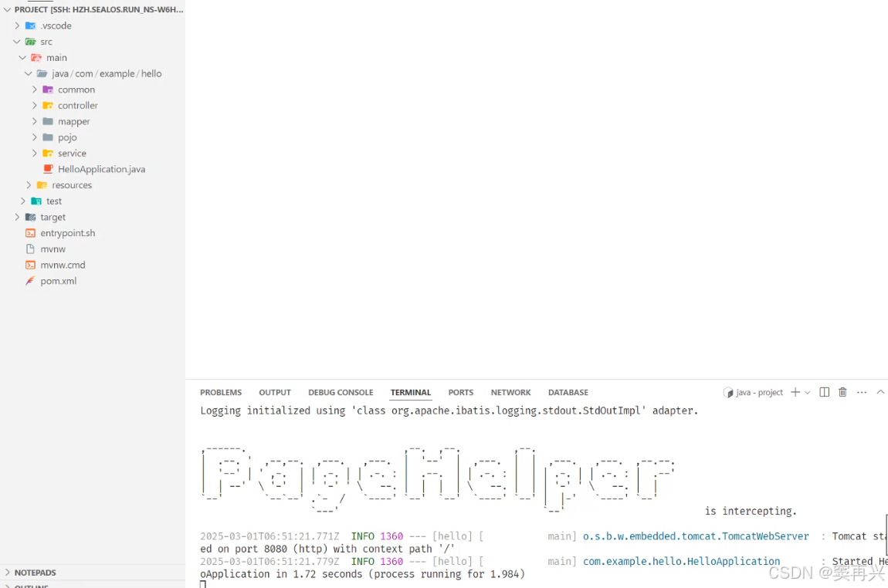Expand the target folder chevron
This screenshot has width=888, height=588.
(17, 217)
